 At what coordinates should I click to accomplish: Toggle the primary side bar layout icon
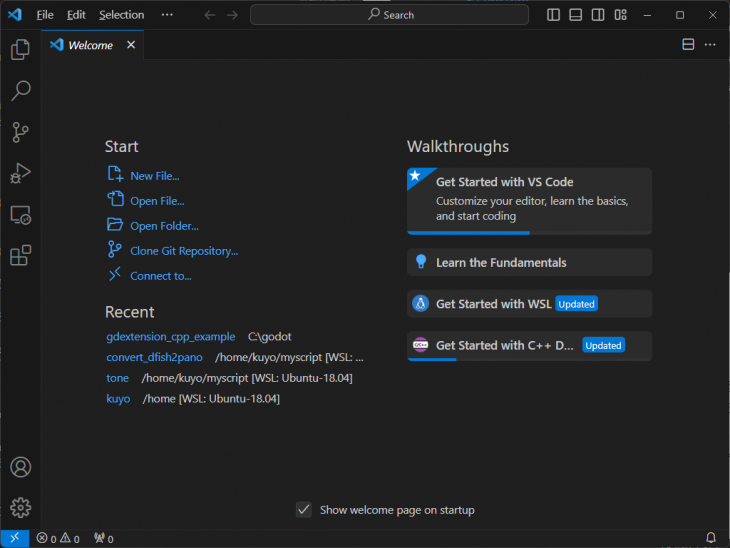click(x=553, y=15)
